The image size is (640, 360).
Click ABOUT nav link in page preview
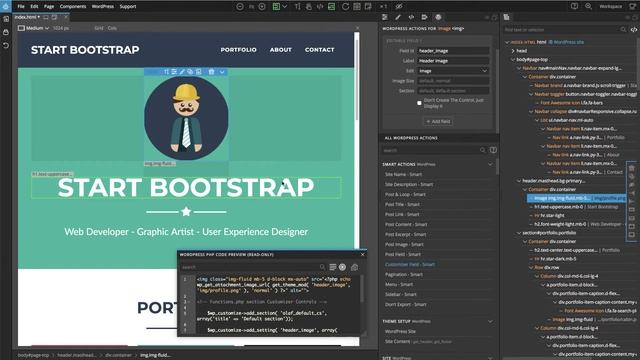[281, 50]
